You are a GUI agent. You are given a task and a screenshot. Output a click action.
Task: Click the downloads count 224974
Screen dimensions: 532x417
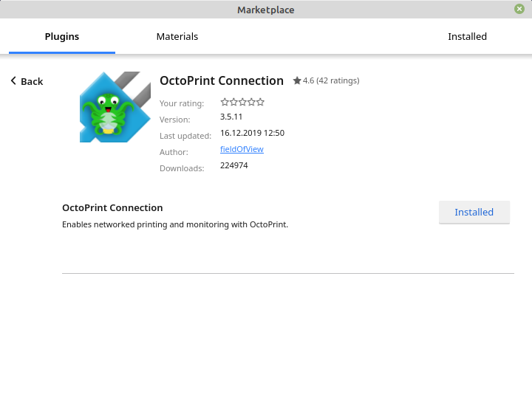tap(234, 165)
